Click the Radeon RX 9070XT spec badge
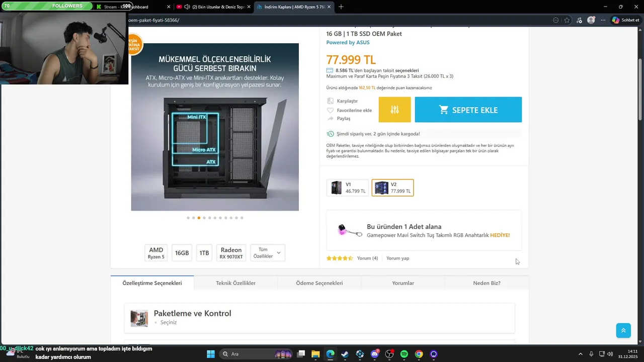This screenshot has height=362, width=644. click(x=231, y=253)
